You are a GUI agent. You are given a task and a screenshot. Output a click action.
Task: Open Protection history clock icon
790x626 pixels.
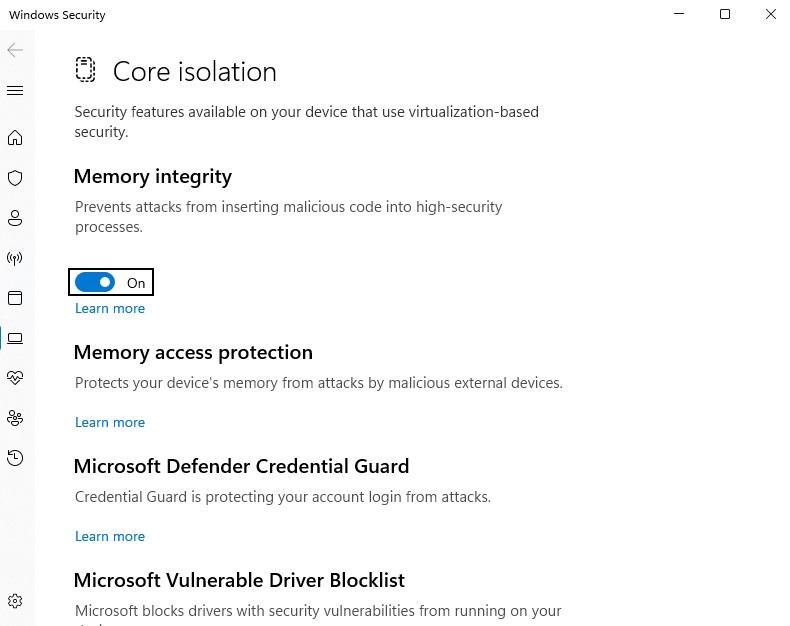tap(15, 458)
